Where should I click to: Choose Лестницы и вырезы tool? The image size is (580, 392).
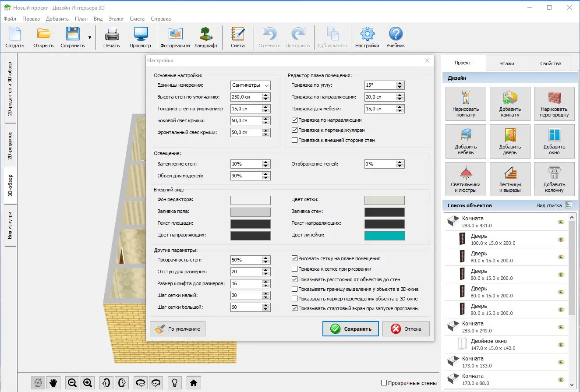click(x=510, y=179)
